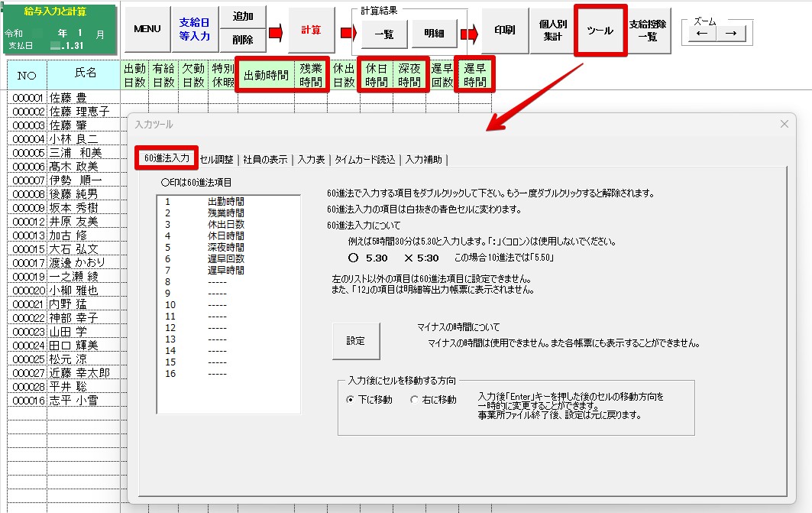Screen dimensions: 812x513
Task: Close the 入力ツール dialog
Action: pyautogui.click(x=784, y=124)
